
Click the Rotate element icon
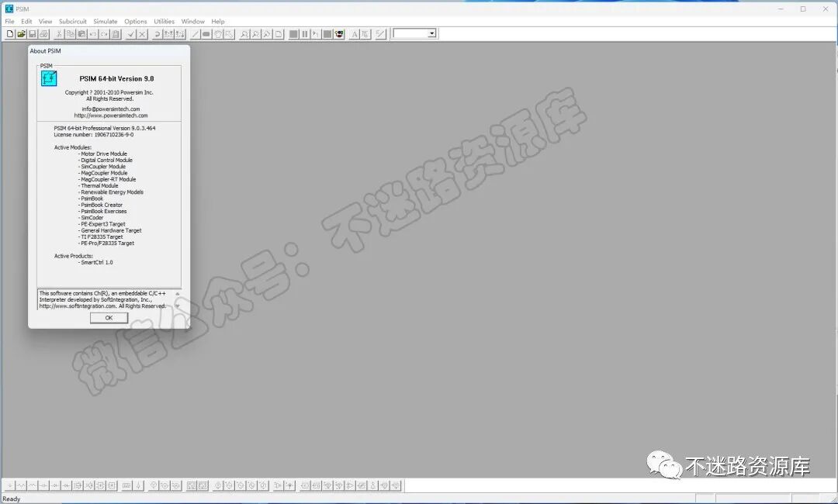[x=157, y=33]
